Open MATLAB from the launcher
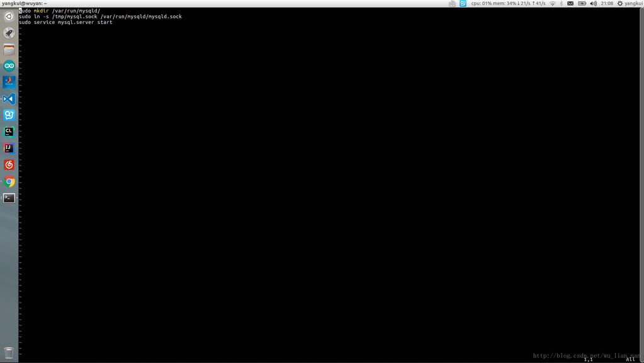Viewport: 644px width, 363px height. (9, 82)
